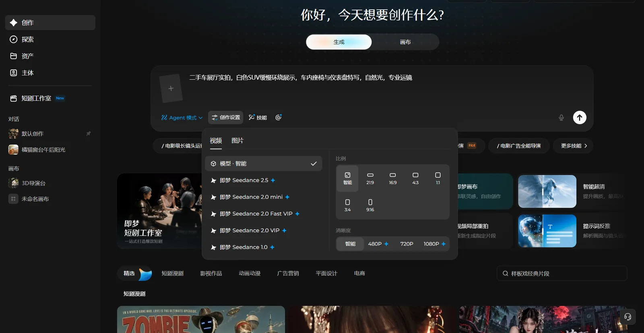Viewport: 644px width, 333px height.
Task: Click the template search field
Action: pyautogui.click(x=562, y=273)
